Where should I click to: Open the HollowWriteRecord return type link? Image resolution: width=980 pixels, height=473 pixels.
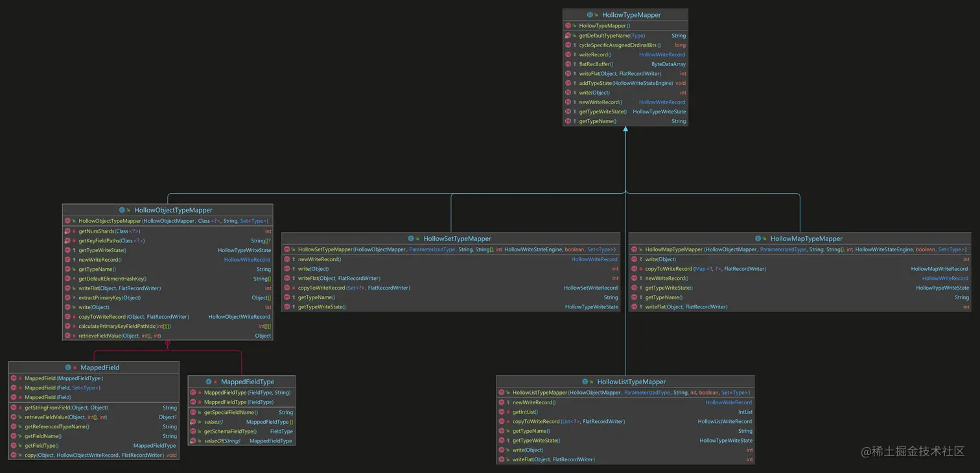(x=662, y=54)
